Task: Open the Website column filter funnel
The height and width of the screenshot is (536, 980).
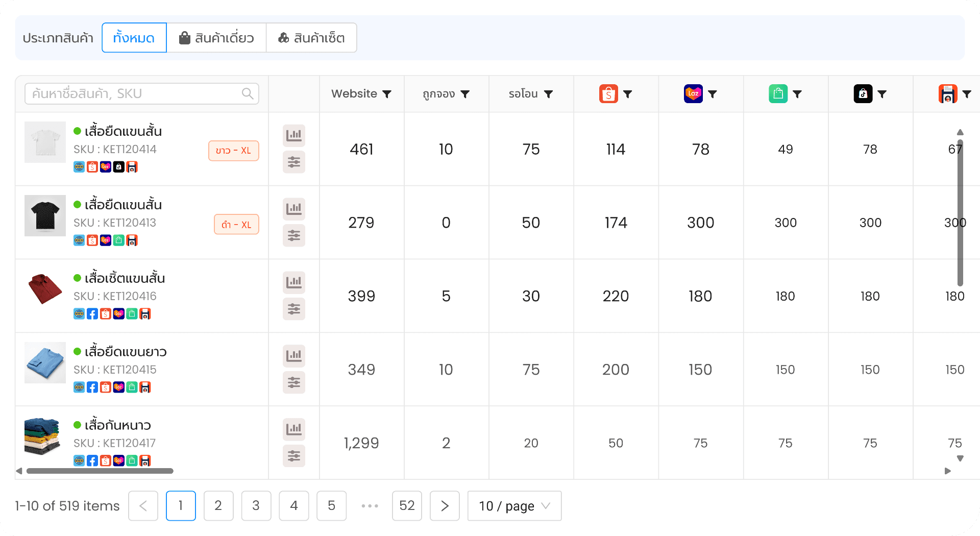Action: (387, 94)
